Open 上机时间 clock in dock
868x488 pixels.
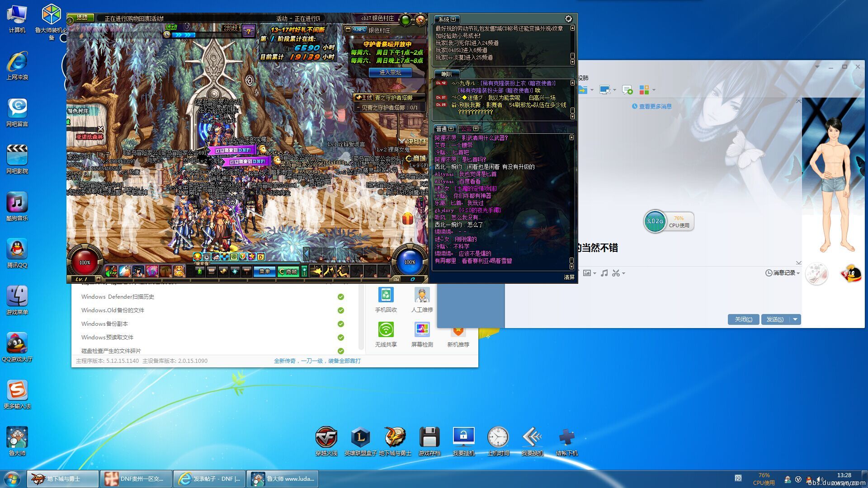point(498,441)
